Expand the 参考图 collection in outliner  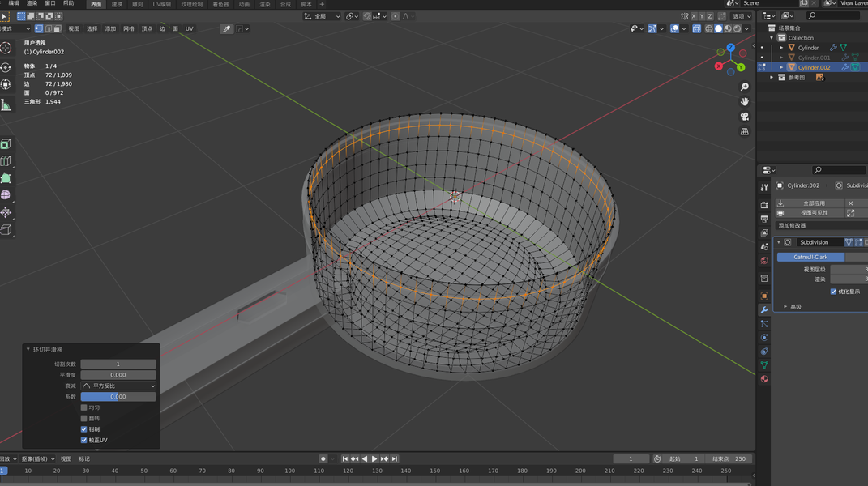coord(772,78)
